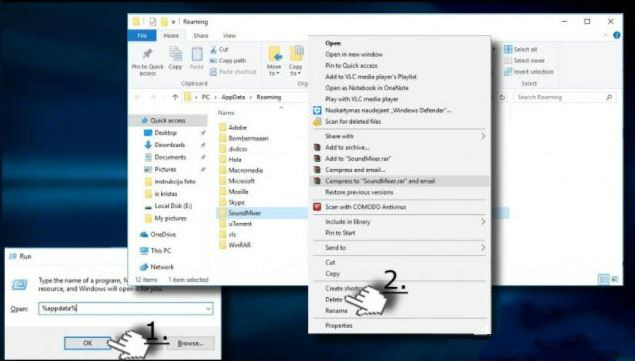Open the Run dialog Open dropdown arrow
This screenshot has height=361, width=635.
pyautogui.click(x=208, y=309)
